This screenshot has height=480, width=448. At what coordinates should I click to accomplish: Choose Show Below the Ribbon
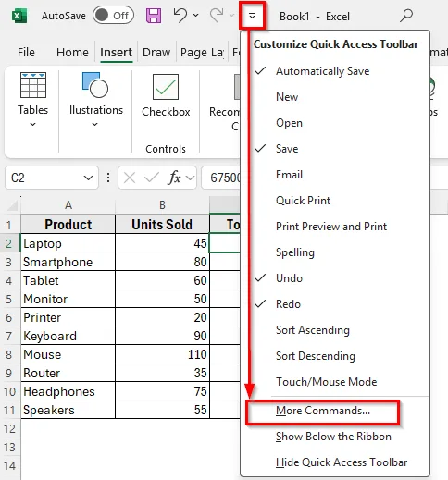click(x=335, y=437)
